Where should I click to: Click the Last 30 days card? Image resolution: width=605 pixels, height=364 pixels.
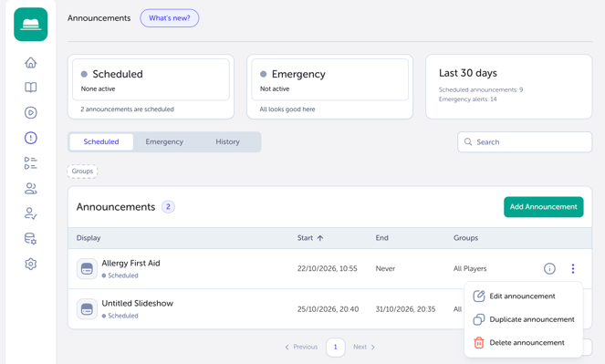[x=509, y=87]
